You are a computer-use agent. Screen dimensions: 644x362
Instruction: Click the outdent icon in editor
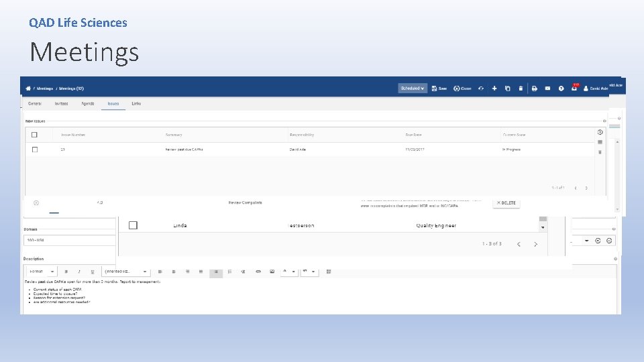(243, 271)
